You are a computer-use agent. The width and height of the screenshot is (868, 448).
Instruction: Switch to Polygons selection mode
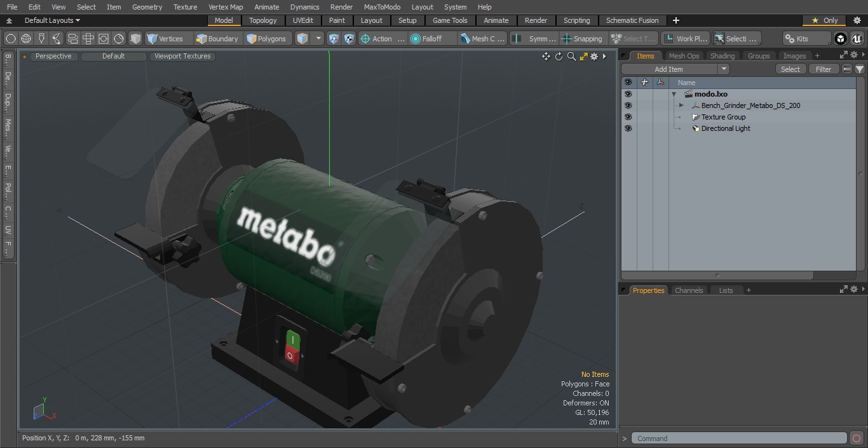[x=267, y=39]
